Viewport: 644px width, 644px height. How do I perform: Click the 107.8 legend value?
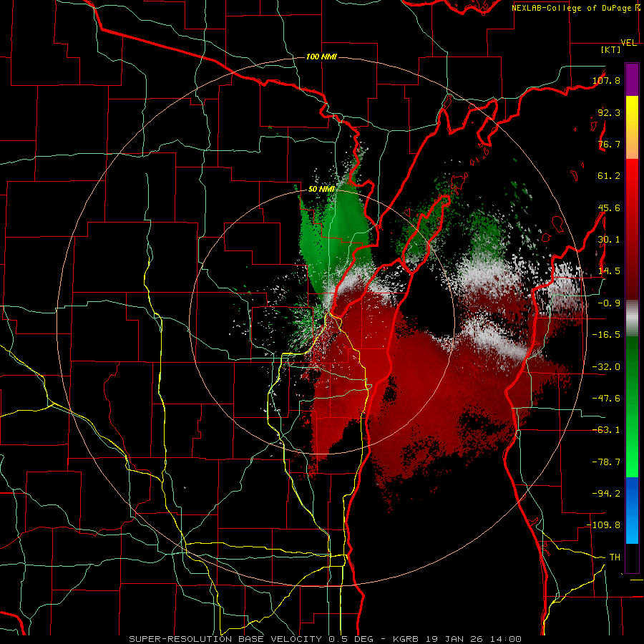point(606,80)
